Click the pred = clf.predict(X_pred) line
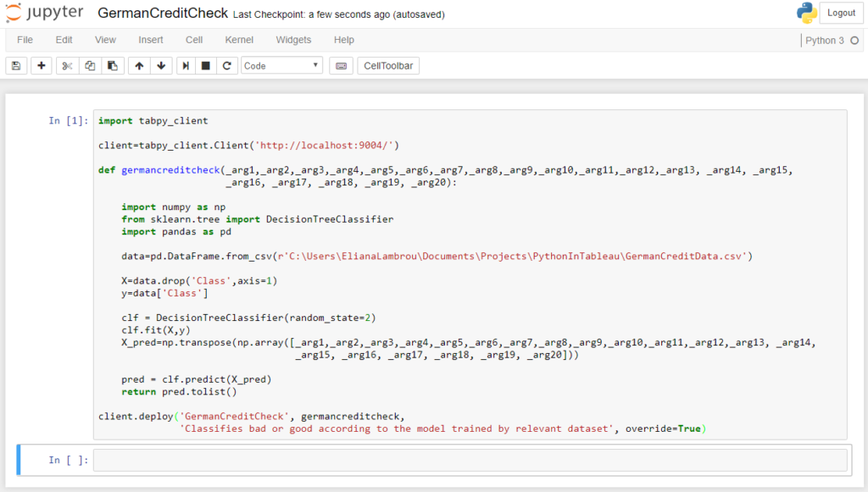Viewport: 868px width, 492px height. pyautogui.click(x=197, y=379)
